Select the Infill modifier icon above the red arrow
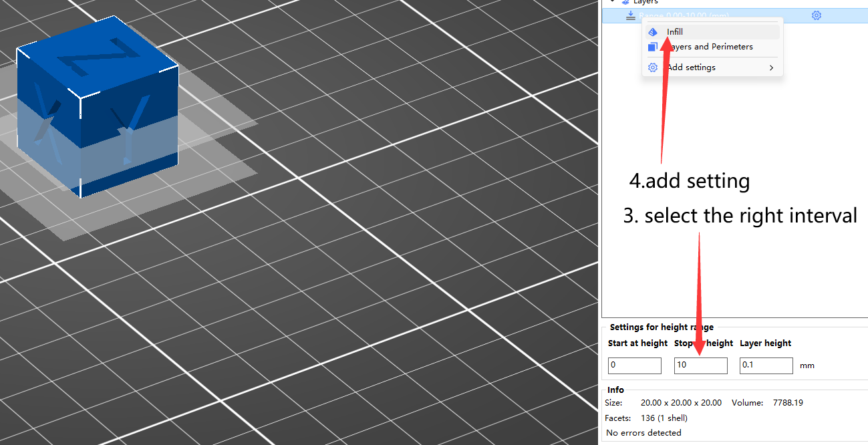Image resolution: width=868 pixels, height=445 pixels. click(x=653, y=31)
